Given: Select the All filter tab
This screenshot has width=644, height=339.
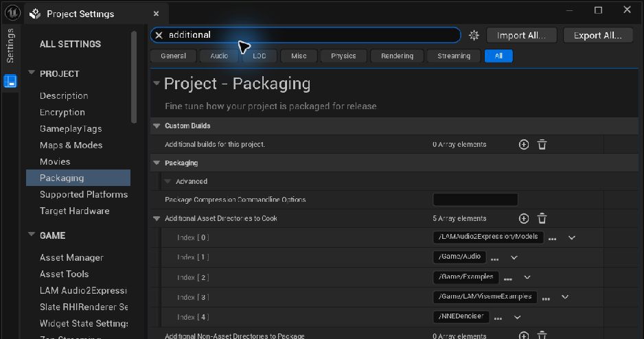Looking at the screenshot, I should 498,56.
